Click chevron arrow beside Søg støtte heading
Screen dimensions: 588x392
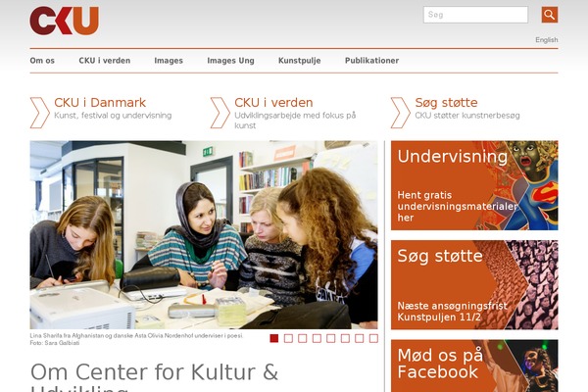click(x=401, y=113)
